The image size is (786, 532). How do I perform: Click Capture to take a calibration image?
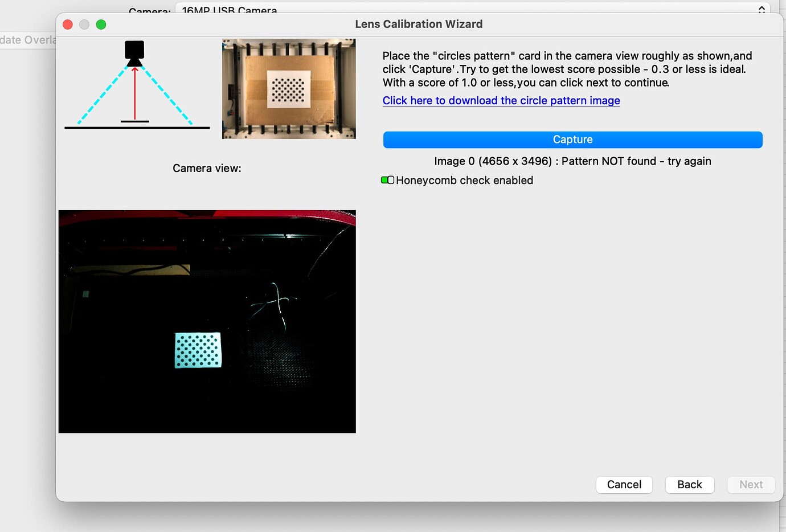[572, 139]
